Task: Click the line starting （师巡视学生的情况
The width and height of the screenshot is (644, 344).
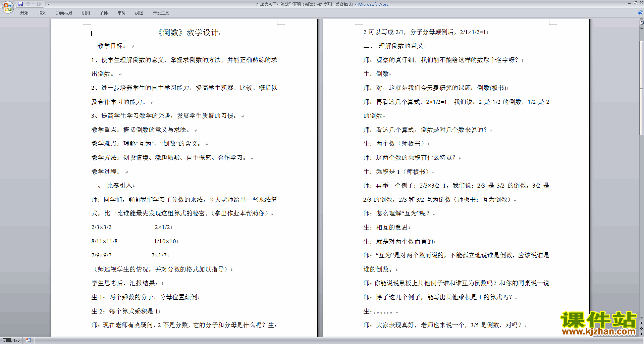Action: (161, 269)
